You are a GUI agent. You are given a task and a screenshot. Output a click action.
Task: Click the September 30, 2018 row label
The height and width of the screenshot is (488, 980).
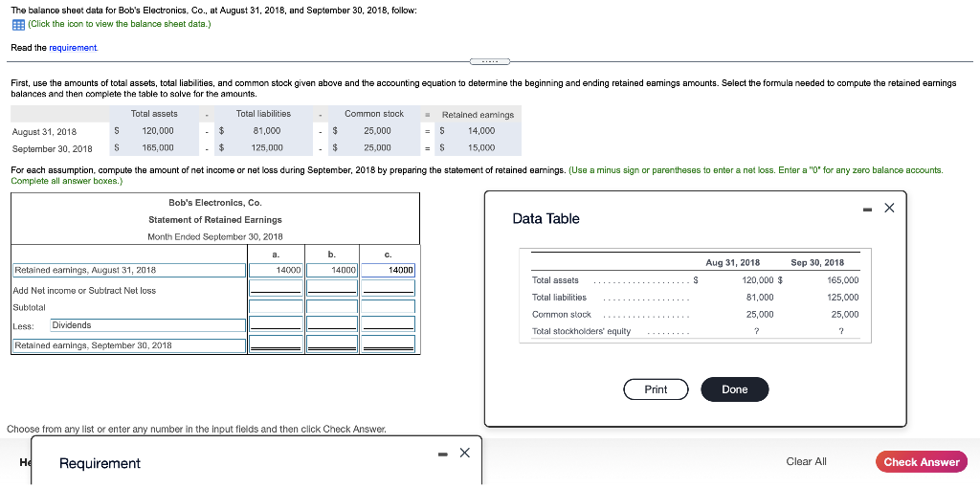click(x=52, y=148)
